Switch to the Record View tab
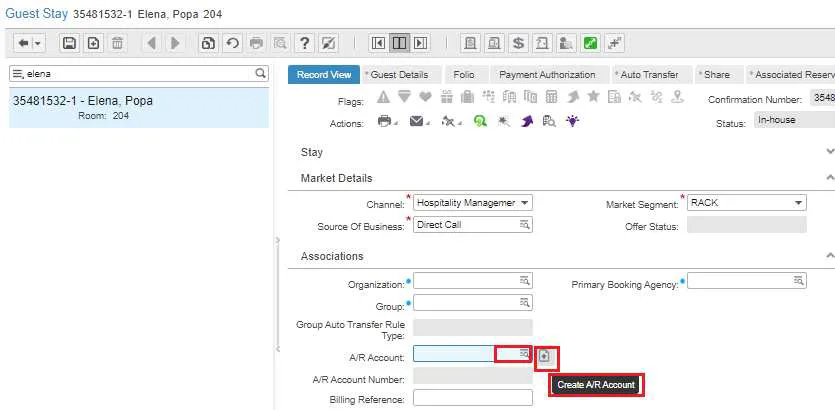The image size is (835, 410). (x=324, y=75)
